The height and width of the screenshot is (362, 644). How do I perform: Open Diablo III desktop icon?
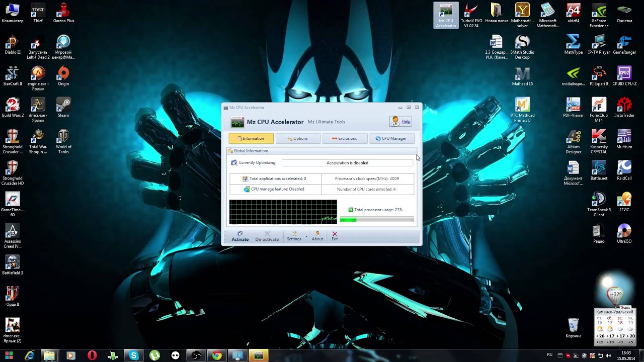[x=13, y=44]
